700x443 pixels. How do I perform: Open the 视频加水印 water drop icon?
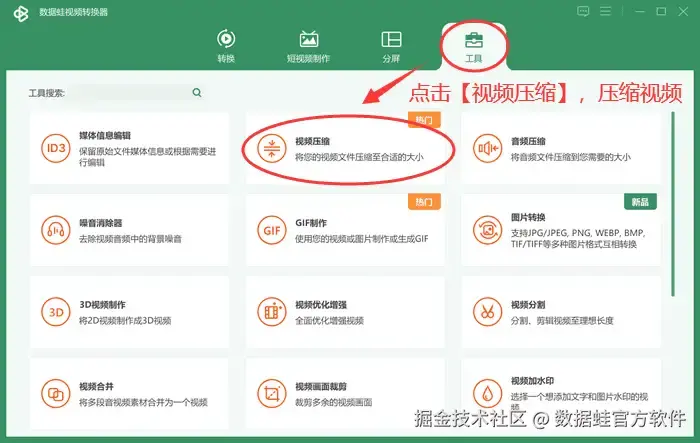pos(488,394)
